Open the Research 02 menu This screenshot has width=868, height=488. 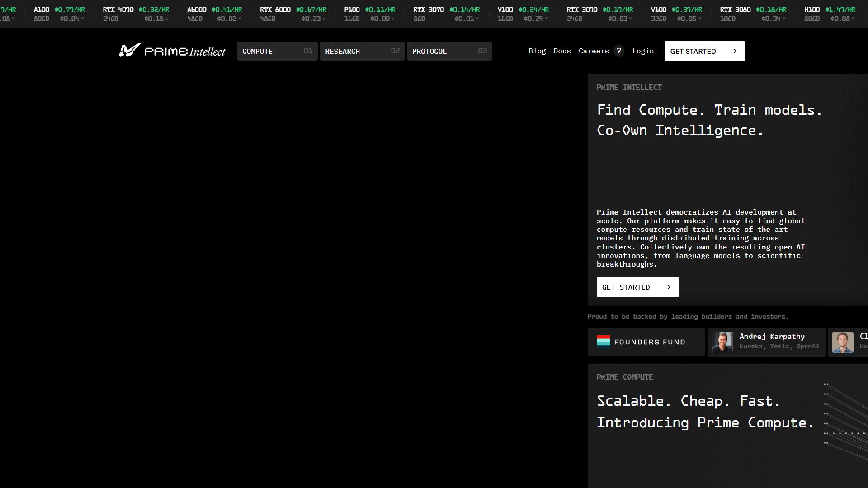[x=362, y=51]
